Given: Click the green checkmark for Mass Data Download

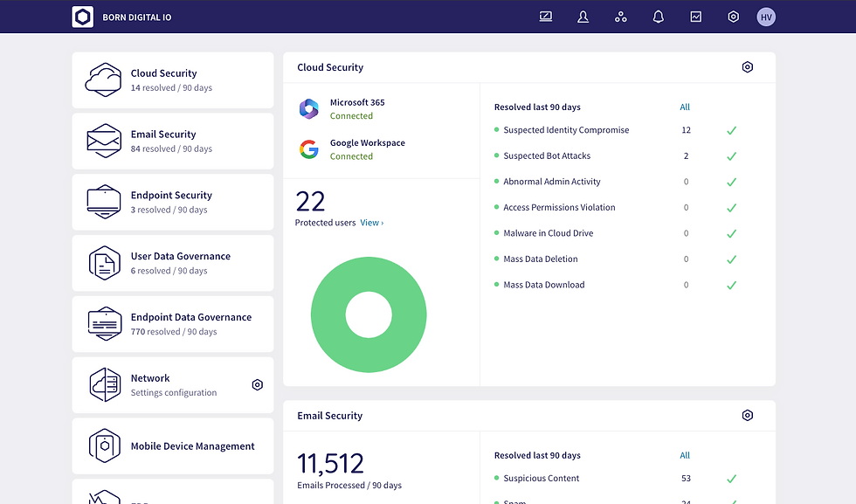Looking at the screenshot, I should tap(732, 285).
